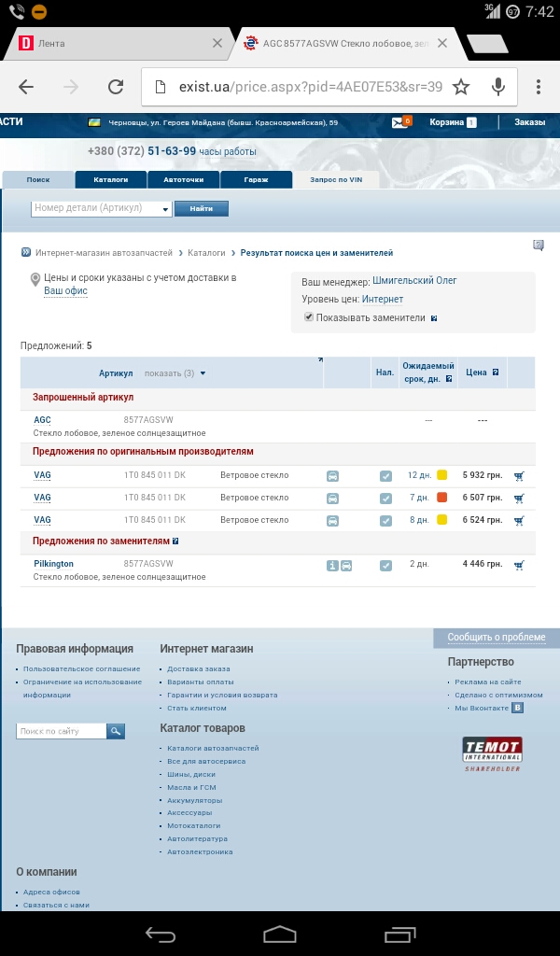Toggle availability checkmark for the 6 507 грн. offer
The height and width of the screenshot is (956, 560).
point(385,498)
